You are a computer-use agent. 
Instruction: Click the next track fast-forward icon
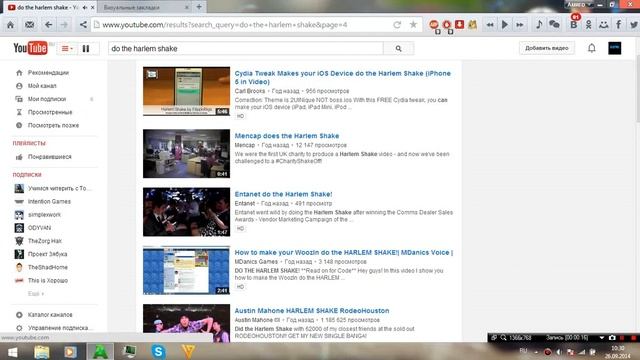pos(520,25)
